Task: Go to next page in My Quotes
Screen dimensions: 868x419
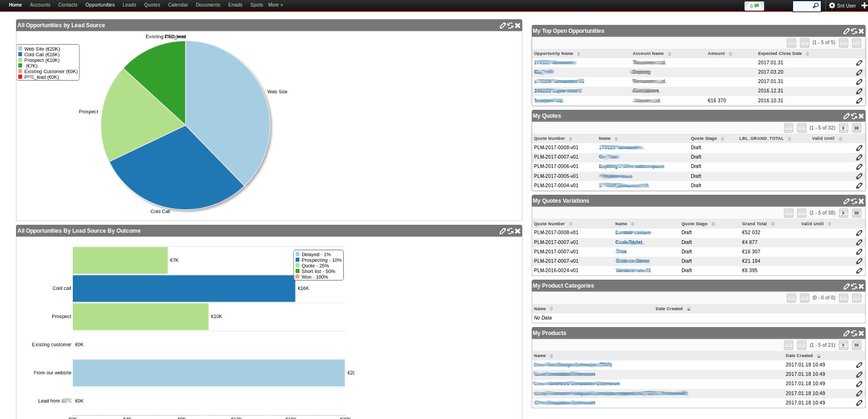Action: [x=844, y=128]
